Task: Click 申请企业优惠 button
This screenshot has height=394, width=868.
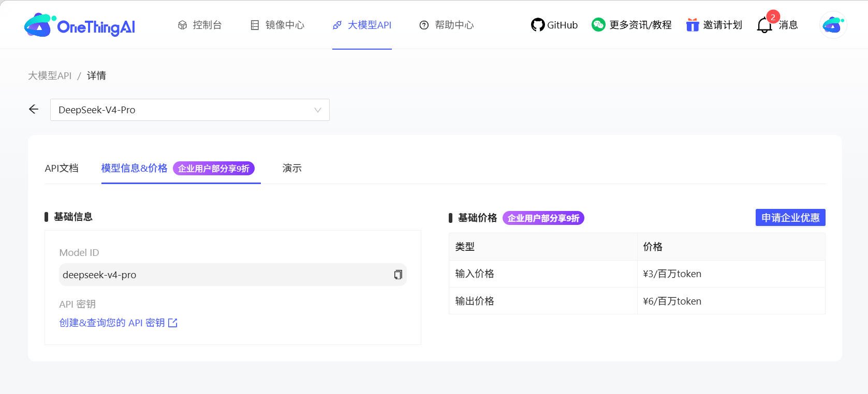Action: 790,218
